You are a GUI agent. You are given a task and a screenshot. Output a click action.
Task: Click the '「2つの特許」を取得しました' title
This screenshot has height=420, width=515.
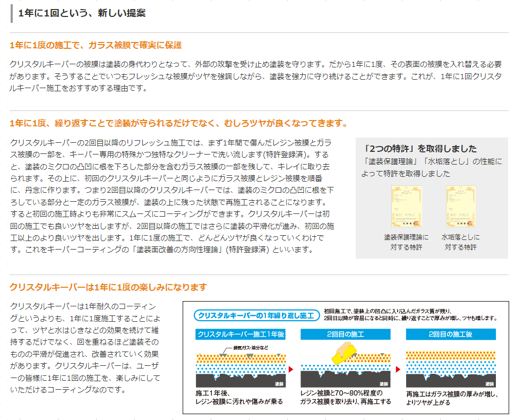click(420, 149)
